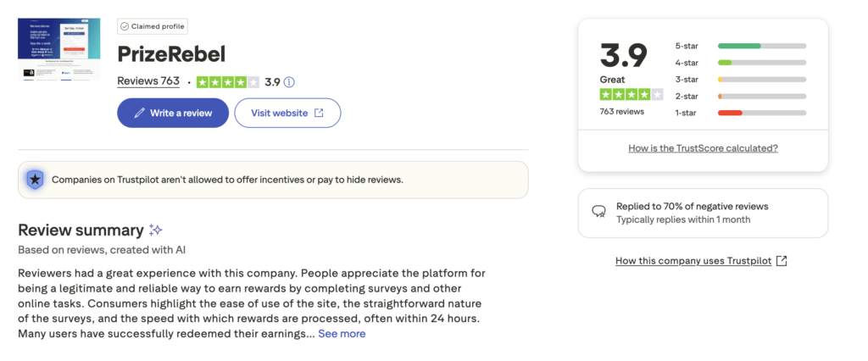Click the star rating under Great label
The height and width of the screenshot is (361, 868).
(x=631, y=95)
